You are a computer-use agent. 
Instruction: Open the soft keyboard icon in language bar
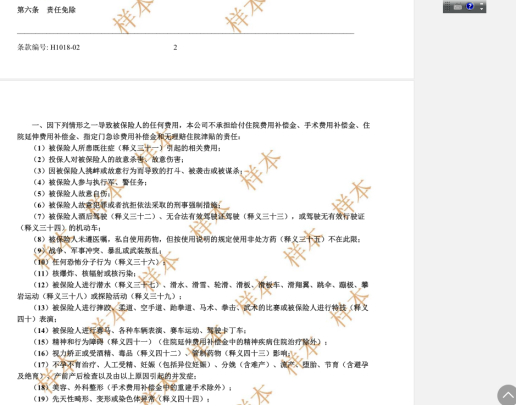458,7
